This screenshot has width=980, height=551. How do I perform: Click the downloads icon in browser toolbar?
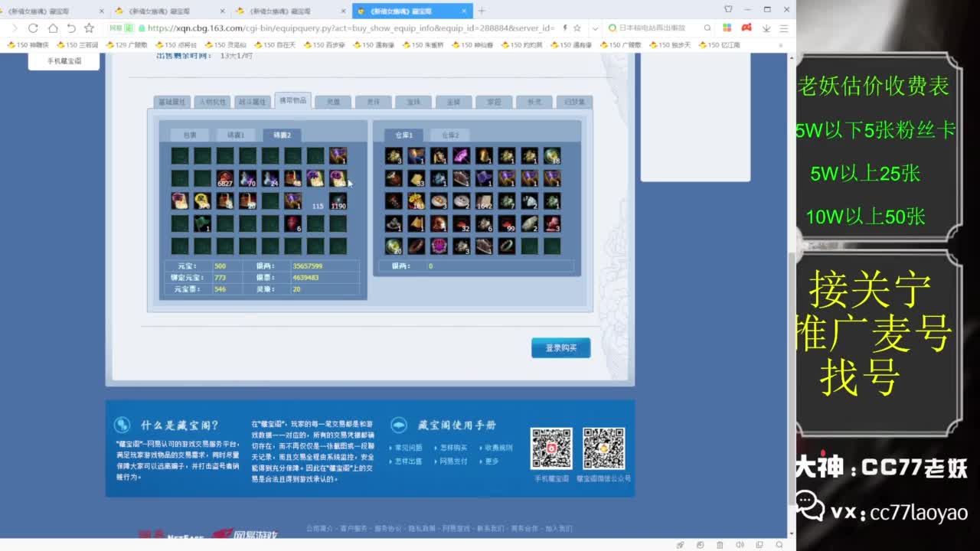(x=766, y=28)
